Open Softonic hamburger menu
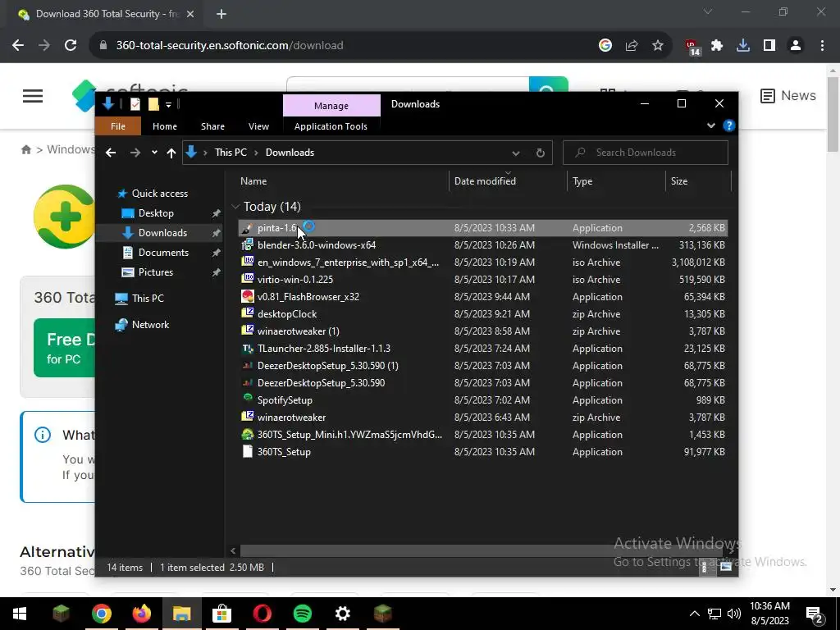 (33, 96)
